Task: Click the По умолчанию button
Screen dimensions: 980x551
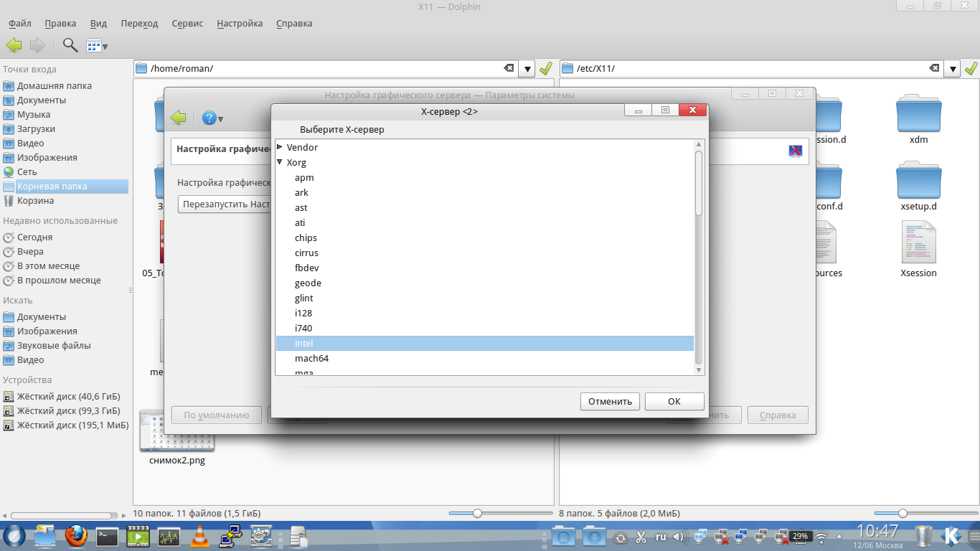Action: coord(216,415)
